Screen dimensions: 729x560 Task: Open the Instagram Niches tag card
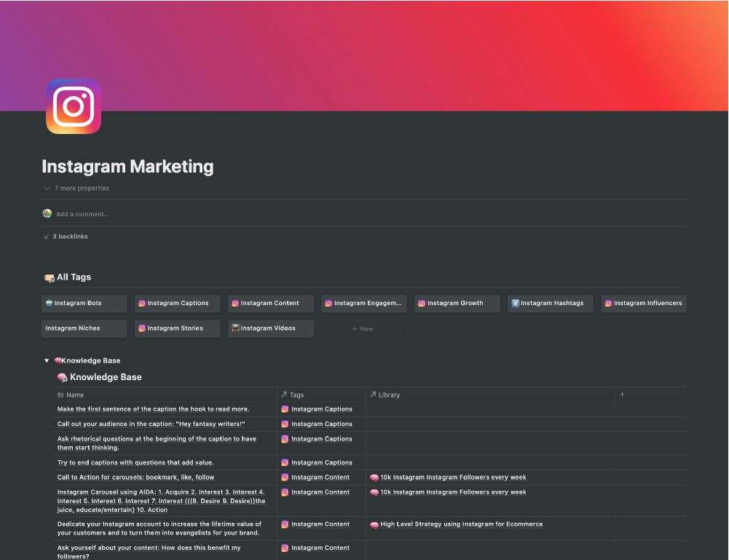click(x=84, y=328)
